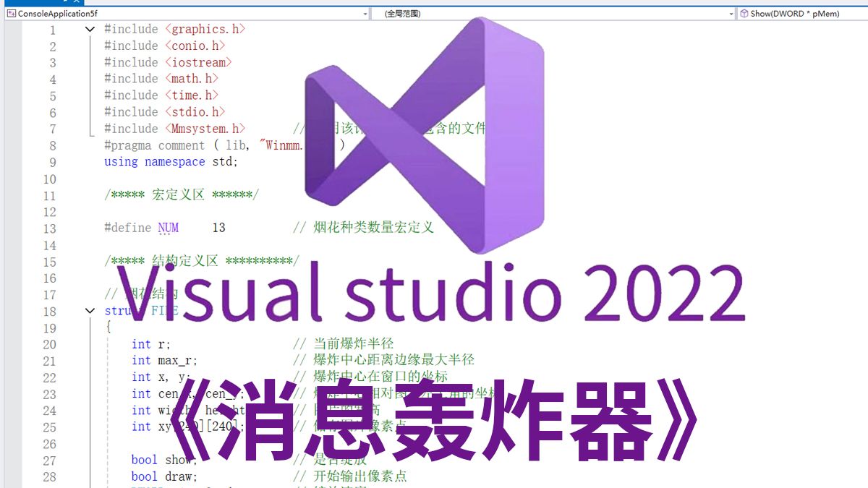The width and height of the screenshot is (868, 488).
Task: Click the 'int max_r;' declaration
Action: tap(165, 361)
